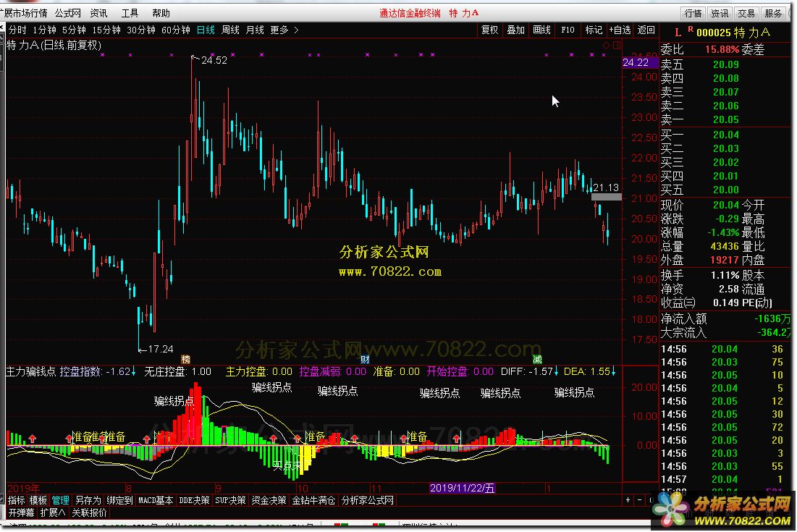Click the 叠加 overlay toolbar button
This screenshot has width=797, height=532.
515,30
